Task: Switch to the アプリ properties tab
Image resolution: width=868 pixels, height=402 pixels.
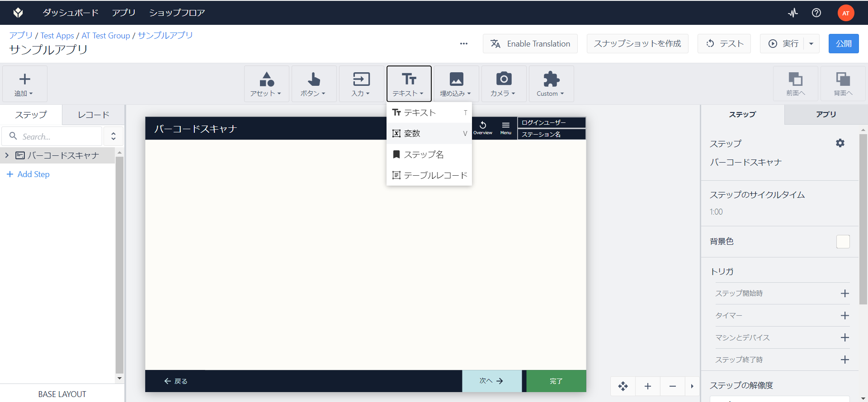Action: 826,115
